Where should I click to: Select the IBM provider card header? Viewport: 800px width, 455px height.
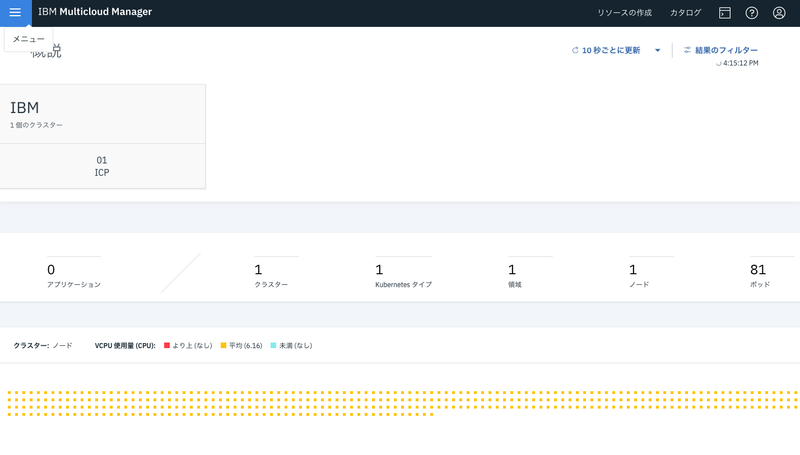tap(103, 114)
